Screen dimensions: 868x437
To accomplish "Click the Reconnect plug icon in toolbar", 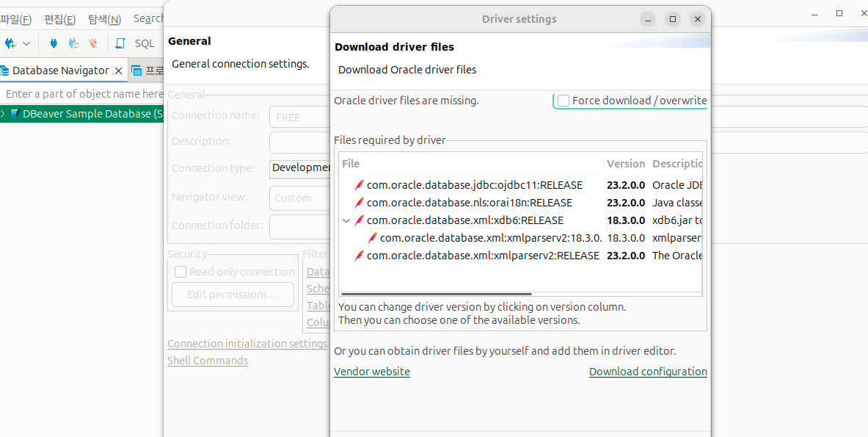I will [73, 43].
